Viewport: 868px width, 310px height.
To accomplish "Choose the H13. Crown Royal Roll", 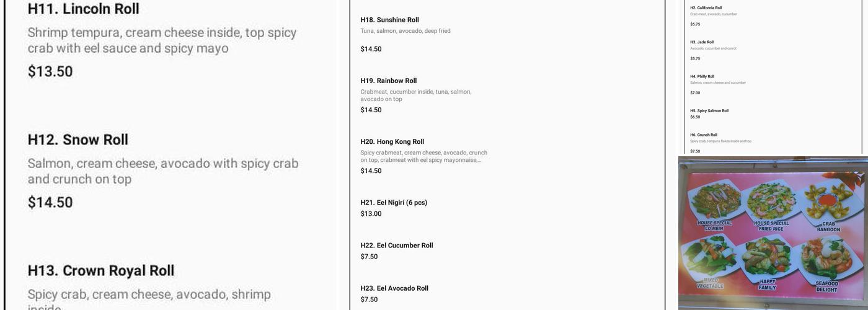I will click(101, 271).
